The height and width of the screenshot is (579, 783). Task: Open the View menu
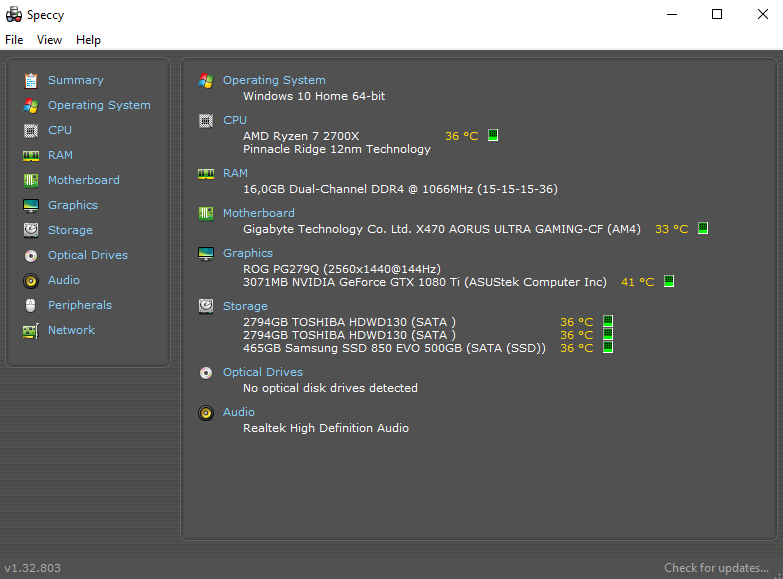[49, 40]
